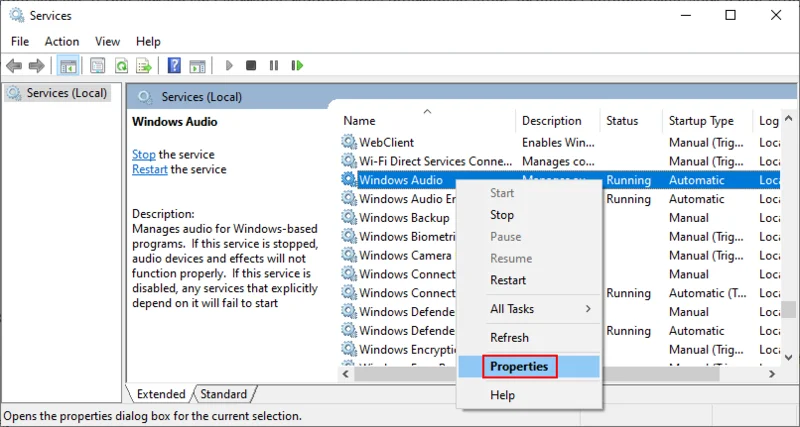Click the toolbar Properties sheet icon
This screenshot has height=427, width=800.
click(97, 65)
